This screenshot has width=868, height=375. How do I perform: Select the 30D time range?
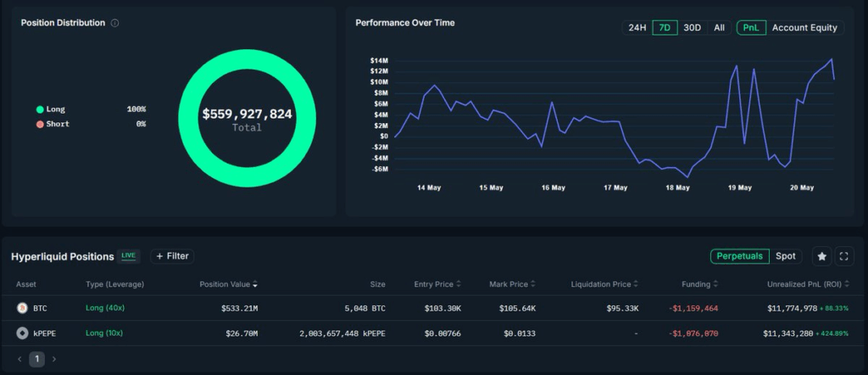(692, 28)
